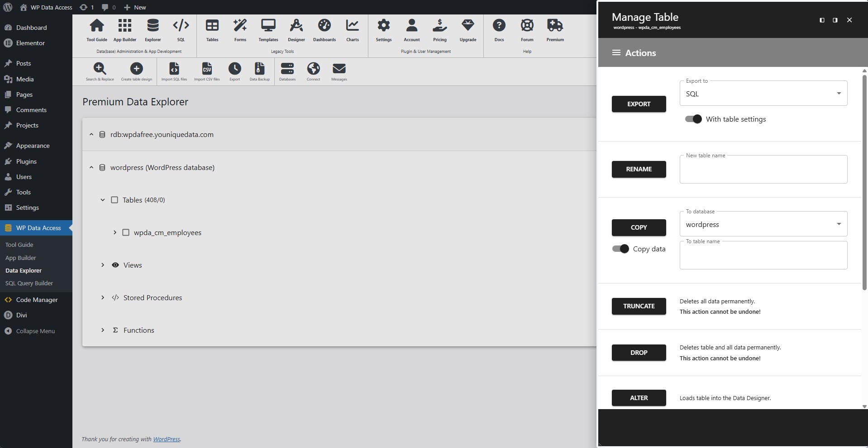Disable the Copy data switch
Screen dimensions: 868x448
[620, 249]
